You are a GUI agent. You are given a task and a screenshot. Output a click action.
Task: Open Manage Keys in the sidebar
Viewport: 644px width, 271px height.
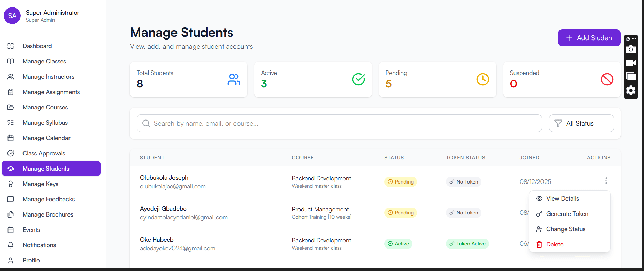click(x=40, y=184)
